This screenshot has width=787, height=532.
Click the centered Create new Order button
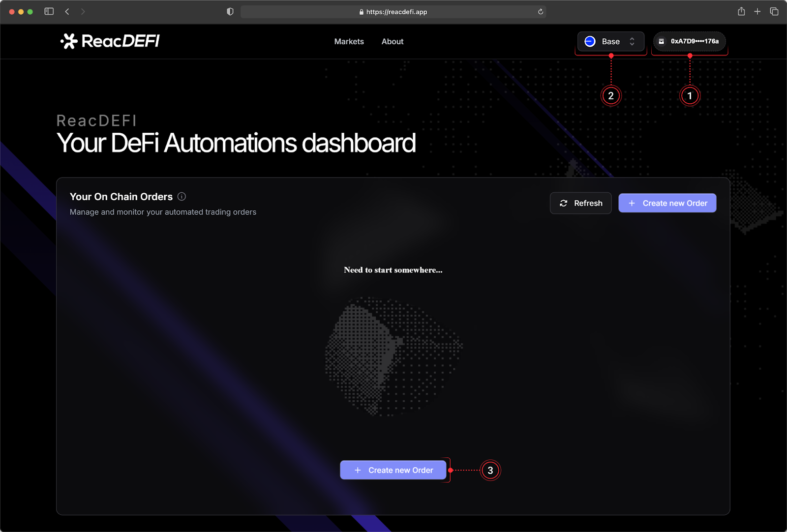(x=393, y=470)
